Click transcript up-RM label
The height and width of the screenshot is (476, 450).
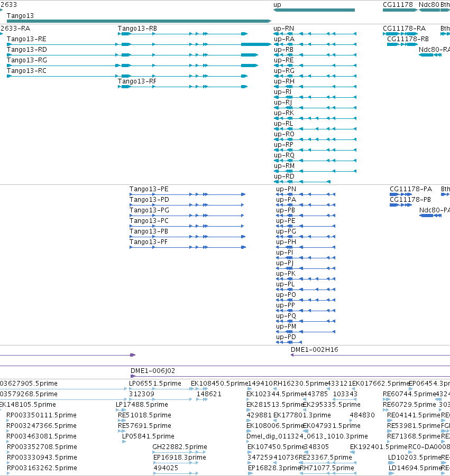(284, 166)
